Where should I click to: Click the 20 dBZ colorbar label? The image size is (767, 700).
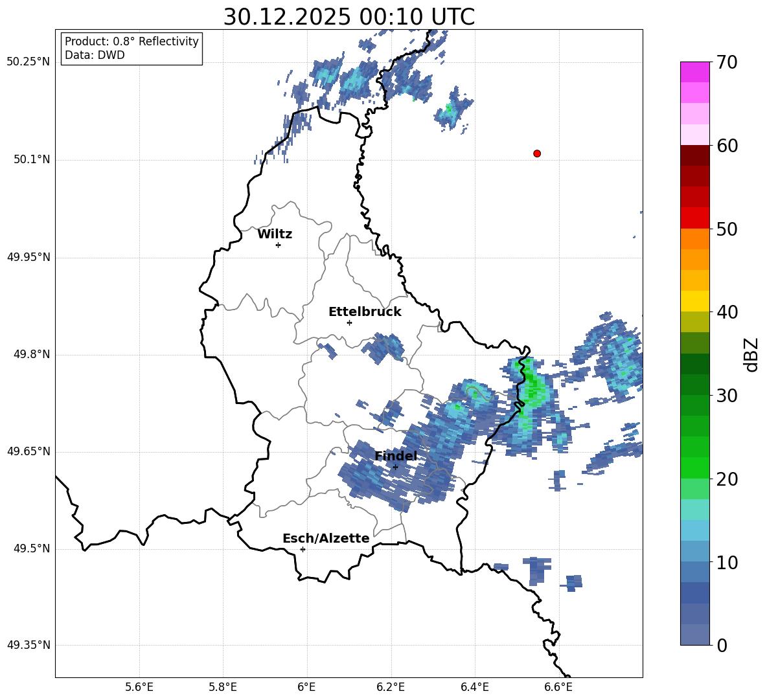point(726,479)
